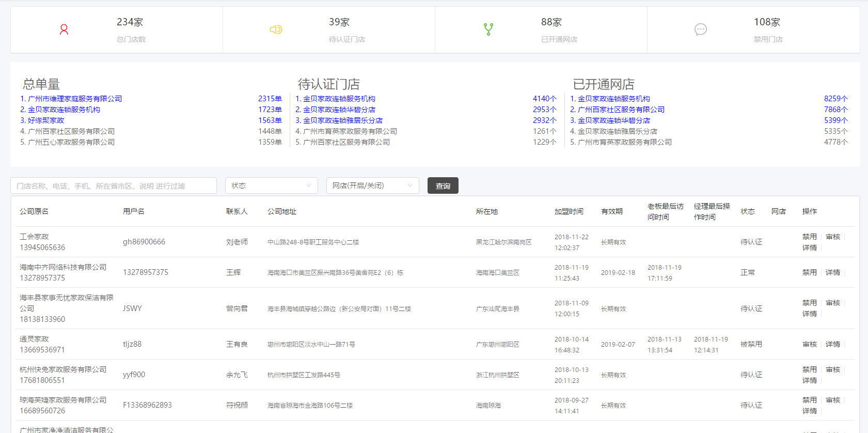Click the red user icon for 总门店数
Viewport: 868px width, 433px height.
[x=64, y=29]
